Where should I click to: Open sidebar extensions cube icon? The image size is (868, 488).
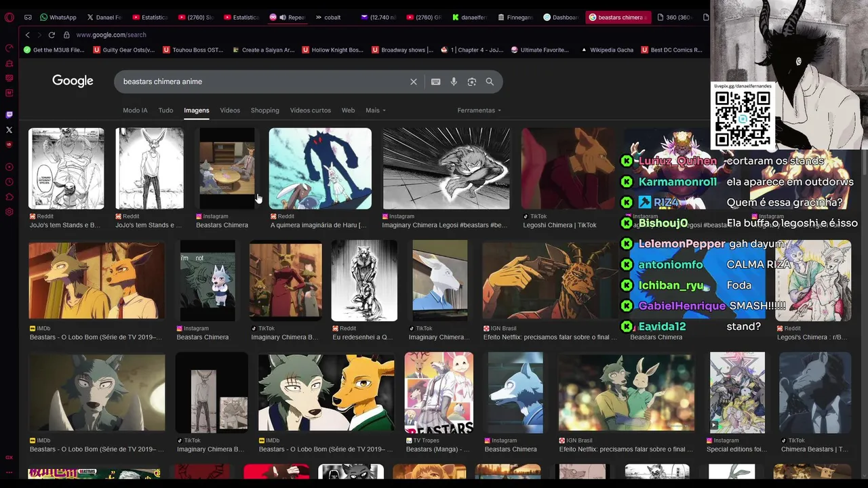tap(9, 197)
